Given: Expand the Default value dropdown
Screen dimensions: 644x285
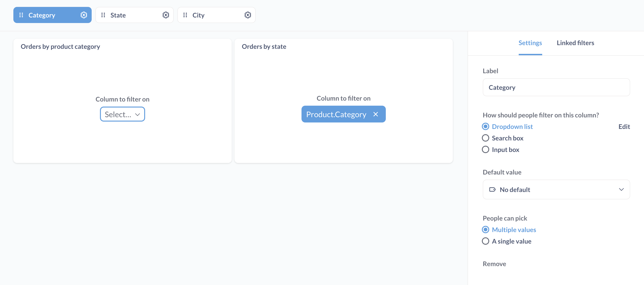Looking at the screenshot, I should (556, 189).
